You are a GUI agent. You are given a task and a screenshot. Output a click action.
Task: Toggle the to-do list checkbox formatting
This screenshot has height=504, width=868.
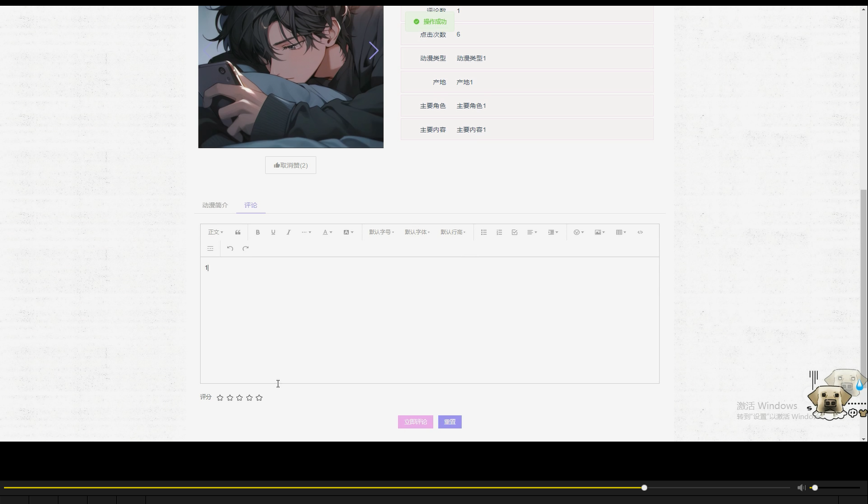[x=514, y=232]
